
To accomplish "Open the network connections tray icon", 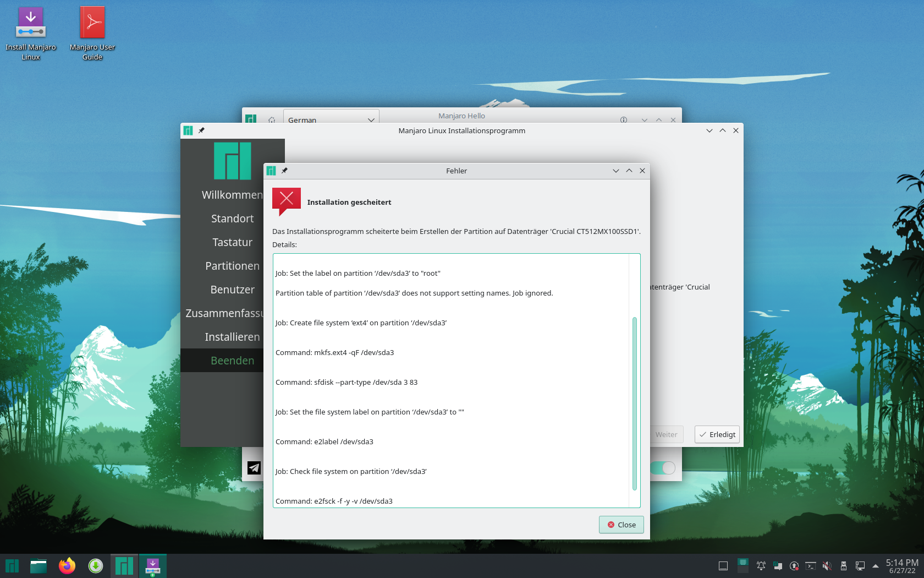I will coord(860,566).
